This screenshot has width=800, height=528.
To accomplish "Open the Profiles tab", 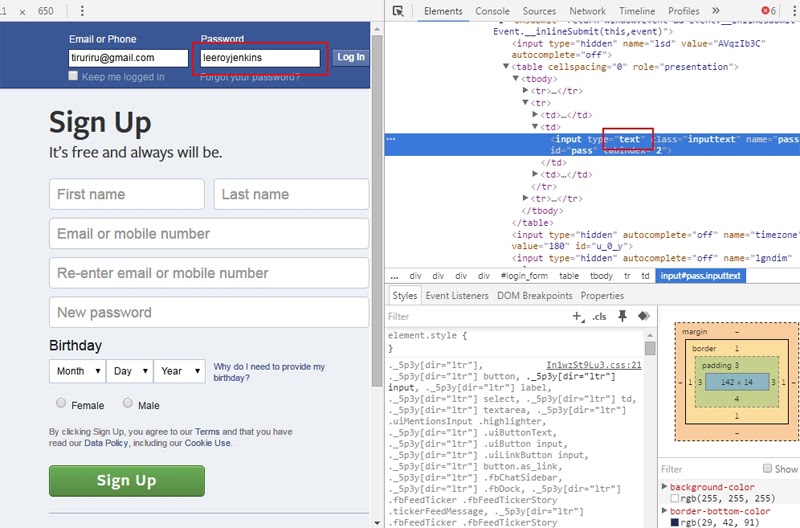I will click(x=684, y=11).
